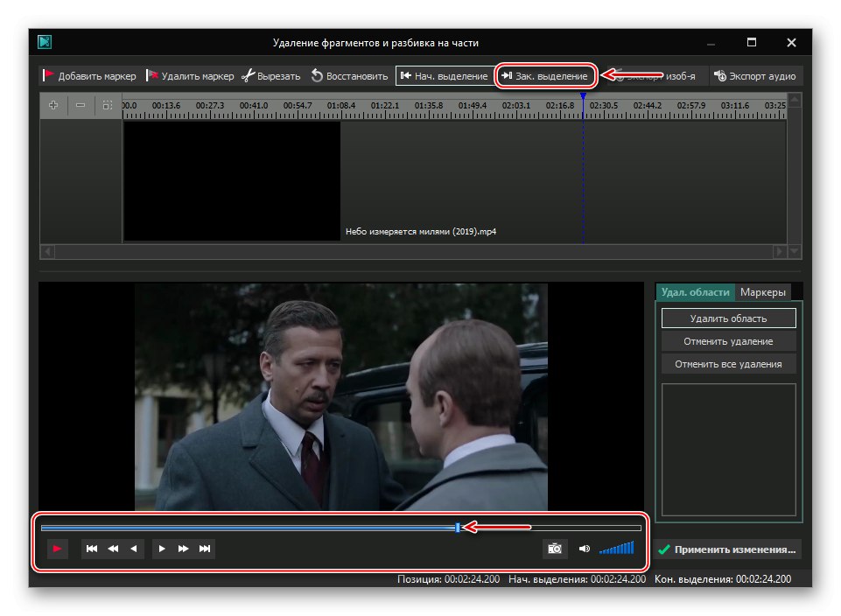Adjust the blue volume level bar
This screenshot has height=616, width=841.
[x=617, y=548]
